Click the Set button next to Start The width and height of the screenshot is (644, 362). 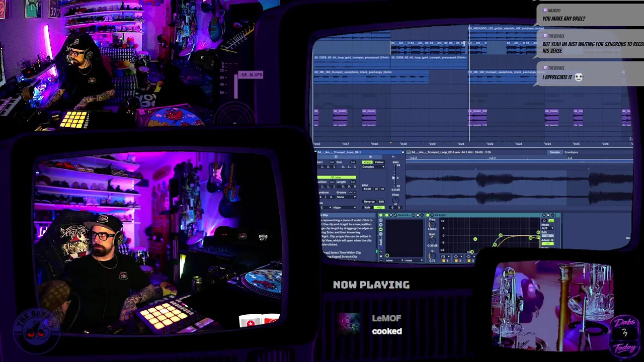(x=332, y=162)
